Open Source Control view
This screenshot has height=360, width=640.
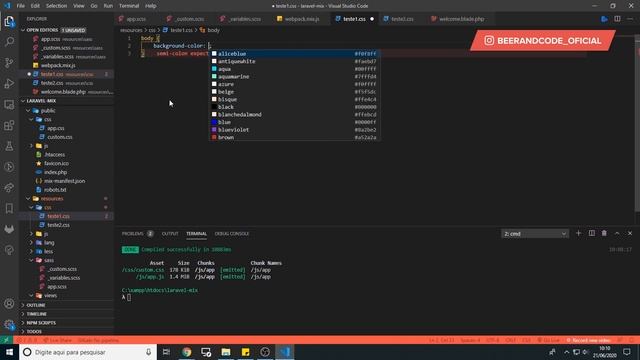(9, 62)
